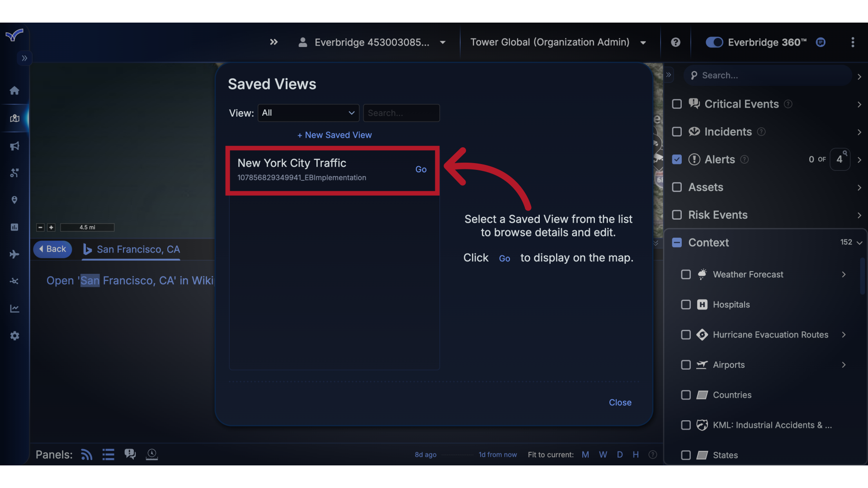Select the airplane travel icon

[15, 254]
